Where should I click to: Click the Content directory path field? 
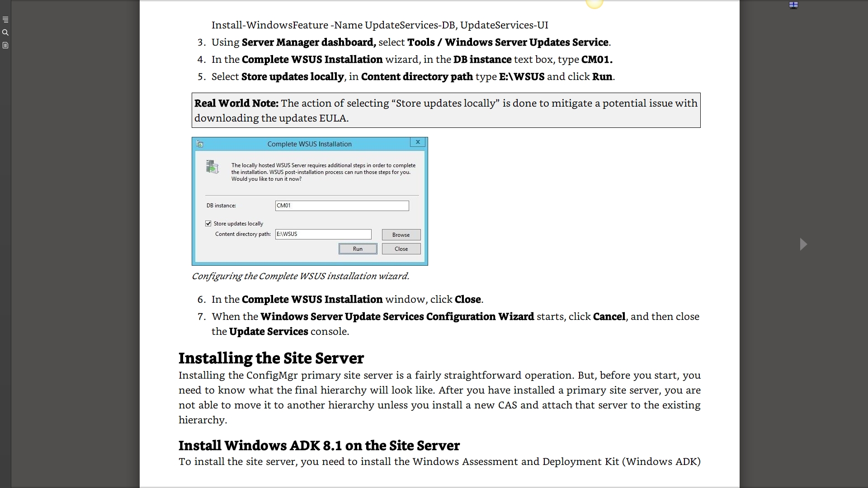(x=323, y=235)
